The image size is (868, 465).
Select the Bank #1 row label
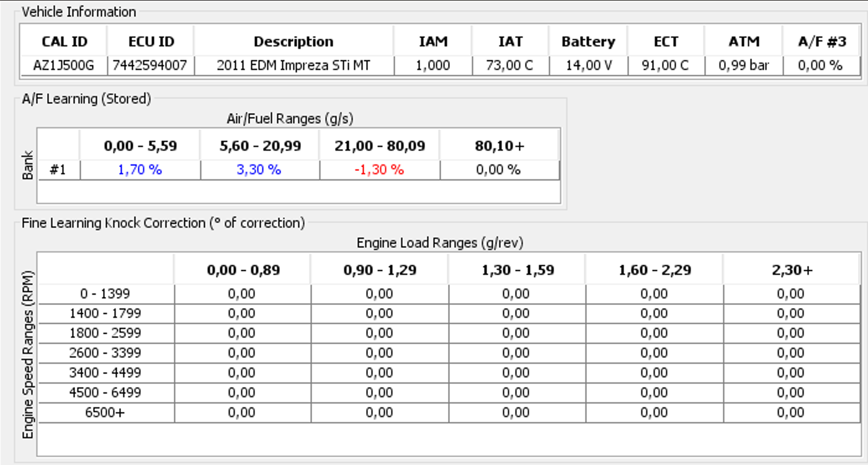click(58, 170)
